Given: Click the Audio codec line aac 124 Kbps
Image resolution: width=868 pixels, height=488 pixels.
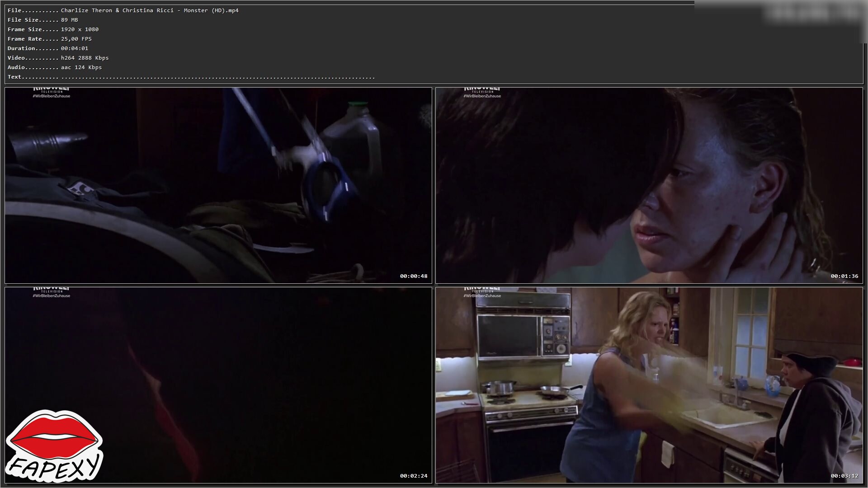Looking at the screenshot, I should (81, 67).
